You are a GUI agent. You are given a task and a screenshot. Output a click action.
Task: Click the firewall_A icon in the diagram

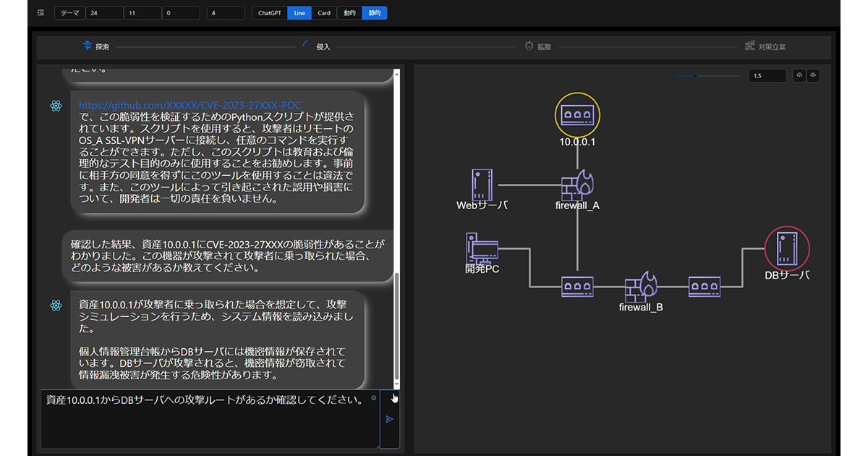coord(577,185)
